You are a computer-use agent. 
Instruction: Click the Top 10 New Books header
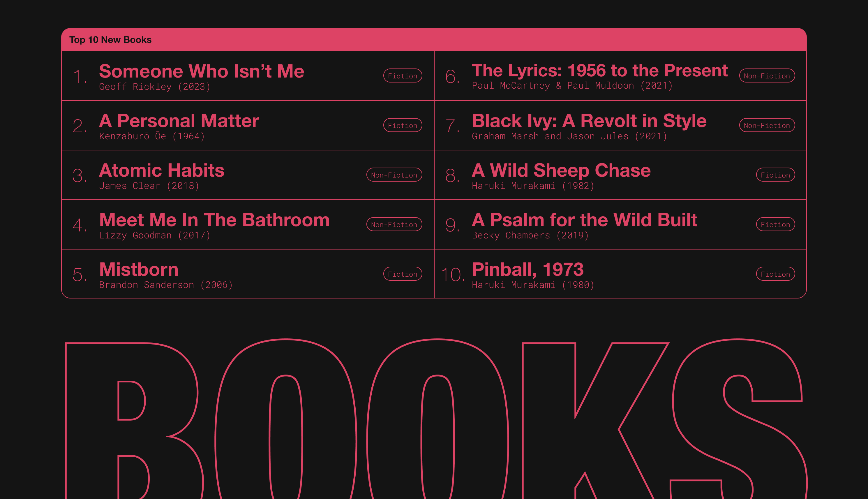click(110, 40)
